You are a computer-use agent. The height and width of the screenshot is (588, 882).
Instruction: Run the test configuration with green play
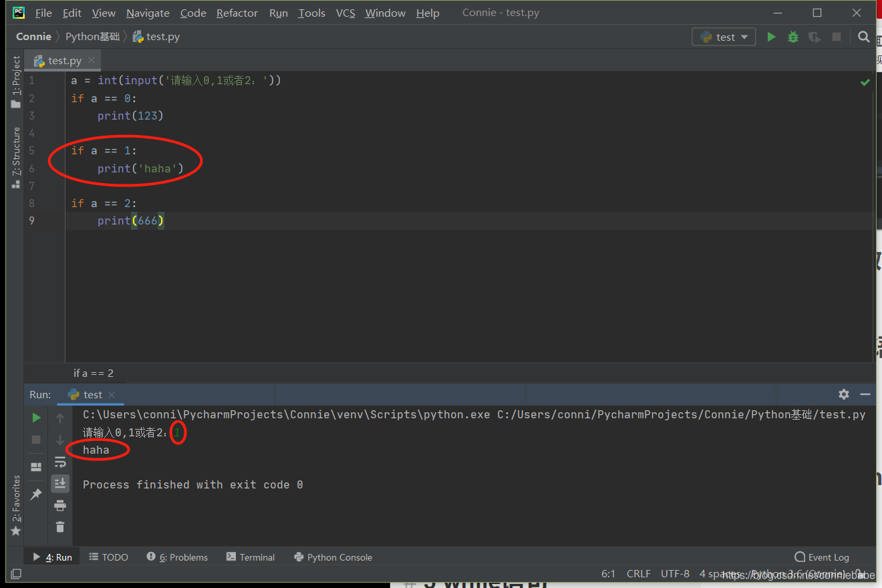tap(771, 37)
